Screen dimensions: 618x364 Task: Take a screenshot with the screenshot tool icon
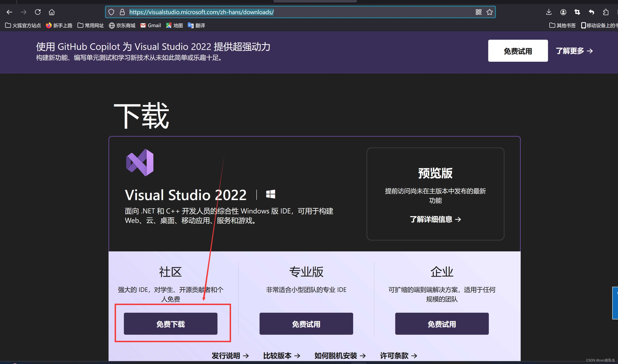[577, 12]
